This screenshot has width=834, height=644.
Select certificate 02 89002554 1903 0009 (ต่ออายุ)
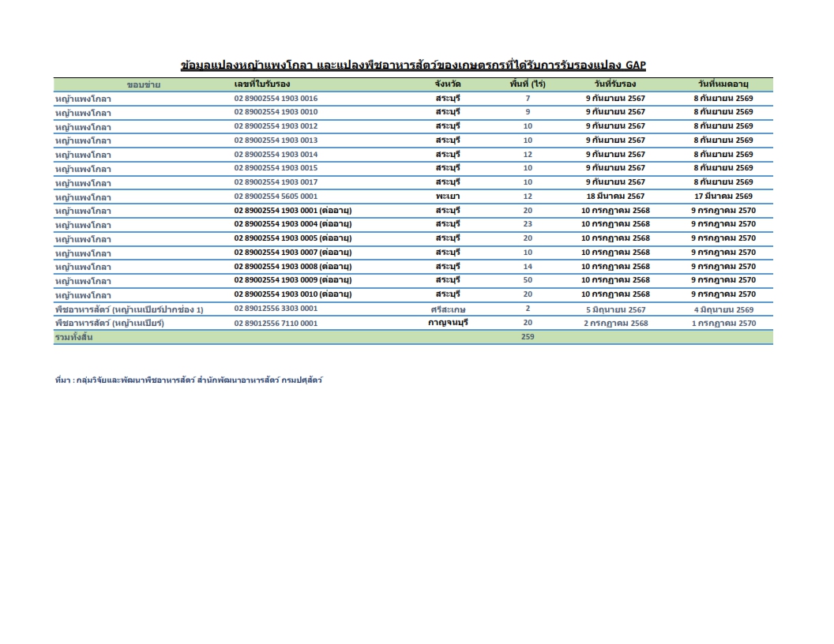coord(292,280)
